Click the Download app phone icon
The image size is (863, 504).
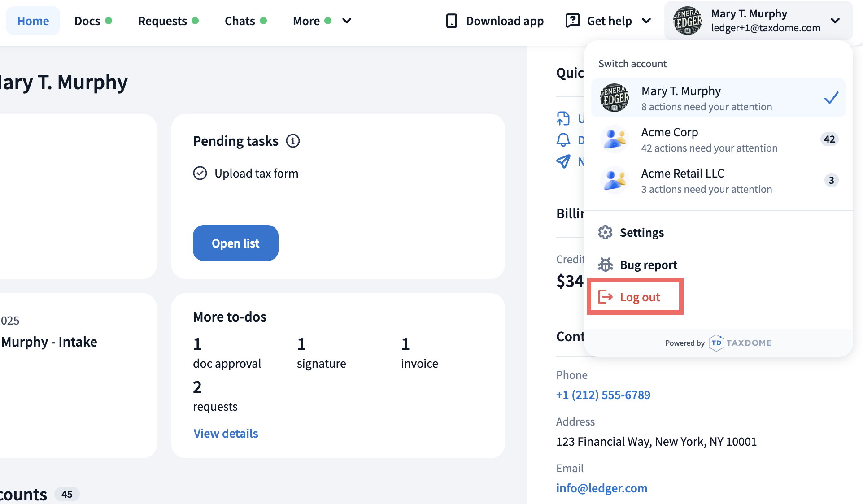point(451,21)
